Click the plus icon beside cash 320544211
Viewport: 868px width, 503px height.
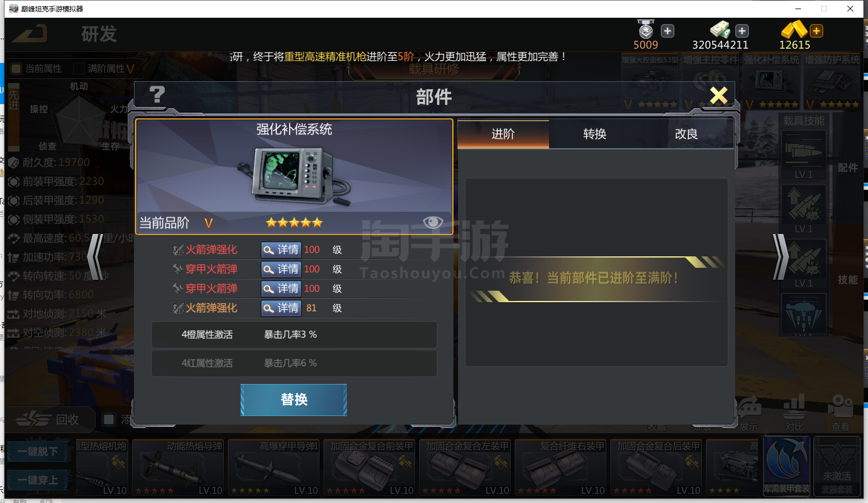pyautogui.click(x=742, y=31)
